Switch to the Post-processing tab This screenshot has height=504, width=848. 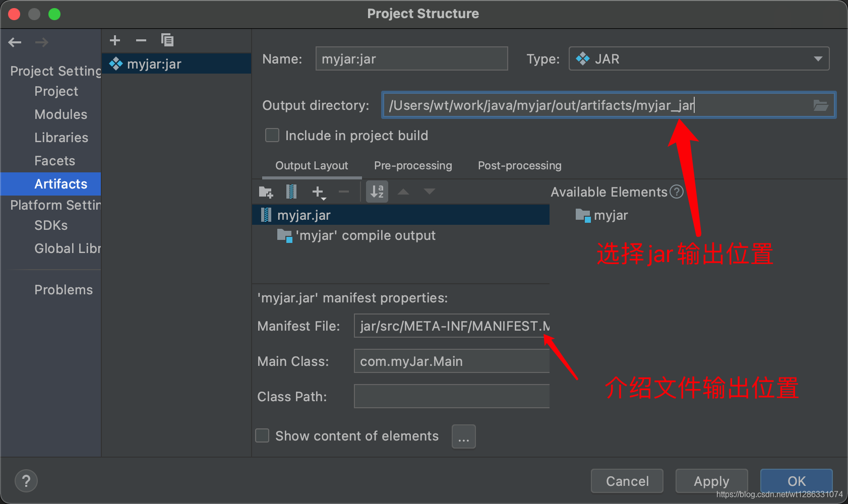[x=519, y=166]
